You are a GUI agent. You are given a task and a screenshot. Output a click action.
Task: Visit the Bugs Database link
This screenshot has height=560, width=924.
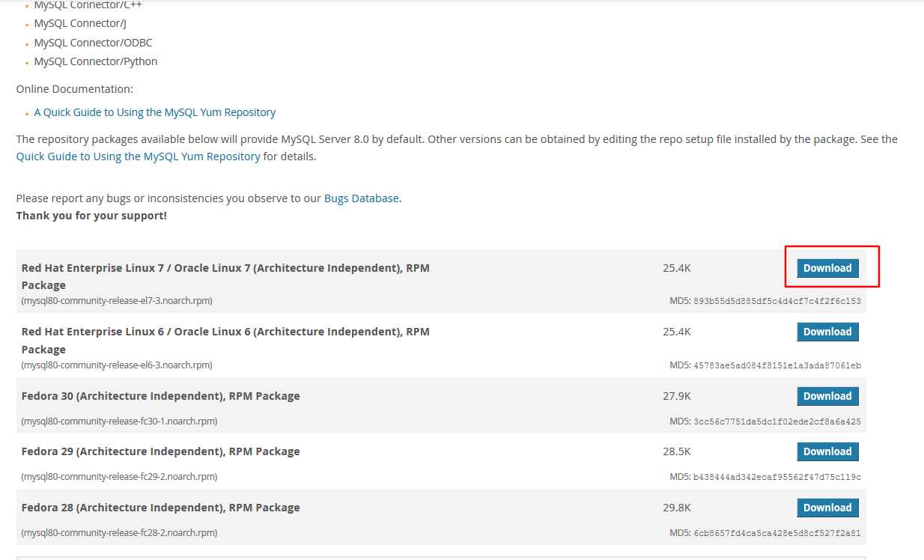coord(362,198)
